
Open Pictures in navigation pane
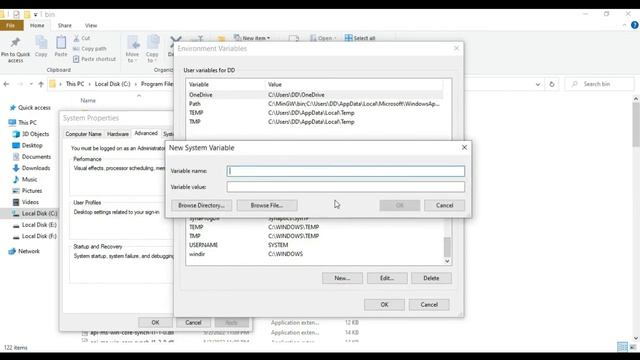[27, 191]
